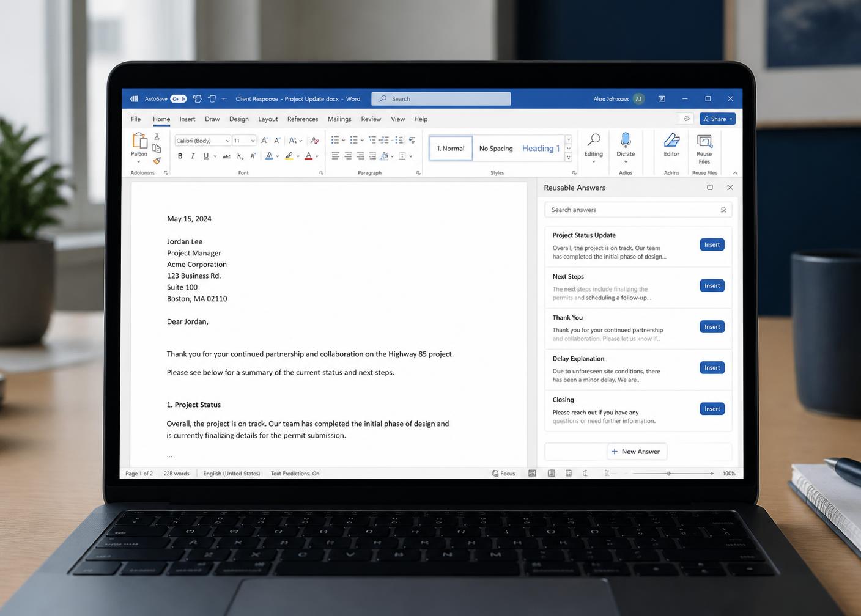Insert the Delay Explanation answer
Viewport: 861px width, 616px height.
[712, 367]
